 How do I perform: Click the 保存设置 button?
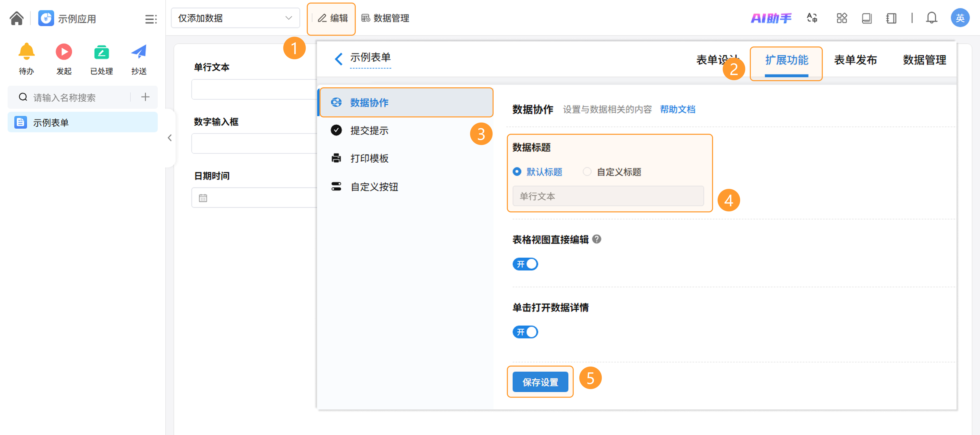tap(540, 382)
